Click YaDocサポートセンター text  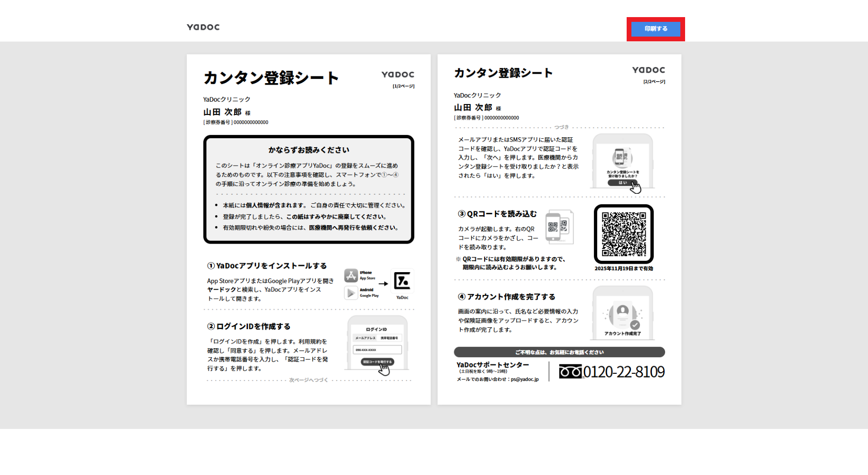point(493,365)
